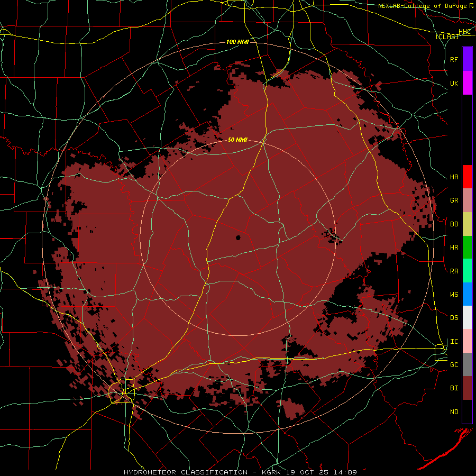Click the BD legend label
476x476 pixels.
click(x=454, y=224)
